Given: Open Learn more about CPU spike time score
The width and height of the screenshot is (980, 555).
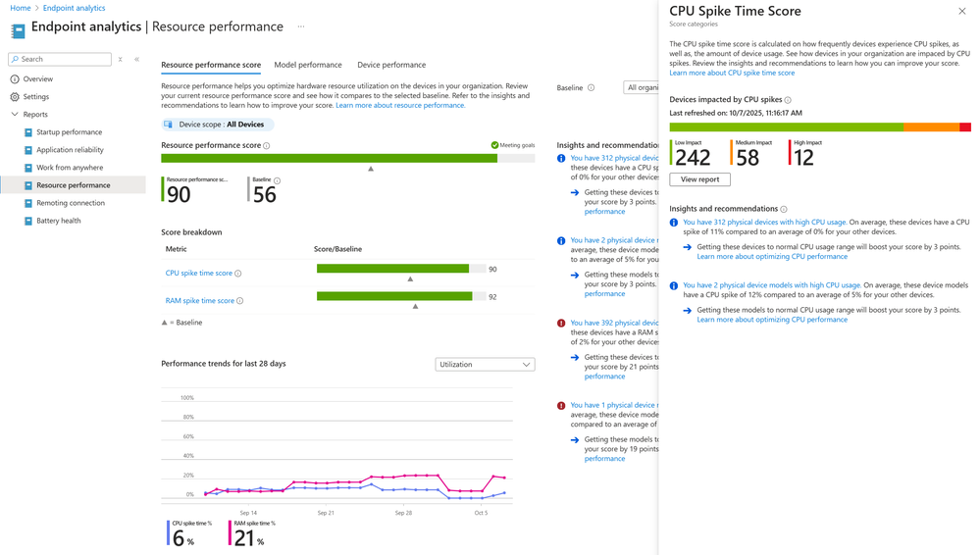Looking at the screenshot, I should pyautogui.click(x=732, y=74).
